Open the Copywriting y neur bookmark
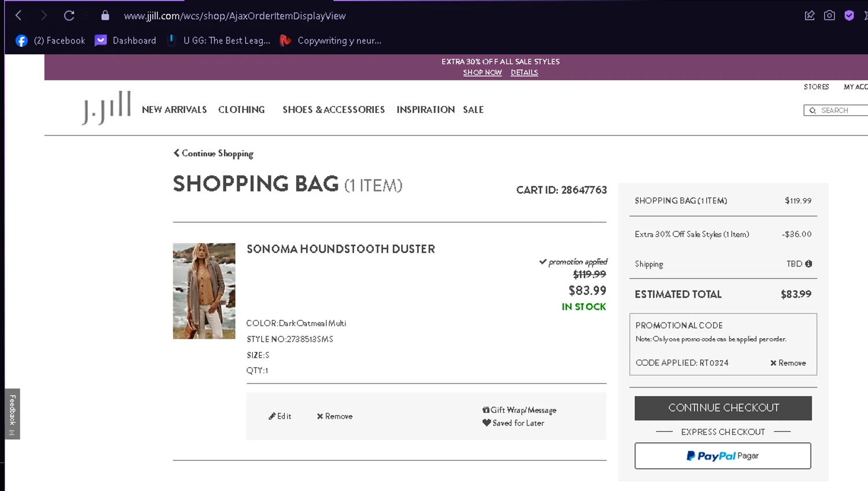The width and height of the screenshot is (868, 491). tap(330, 41)
